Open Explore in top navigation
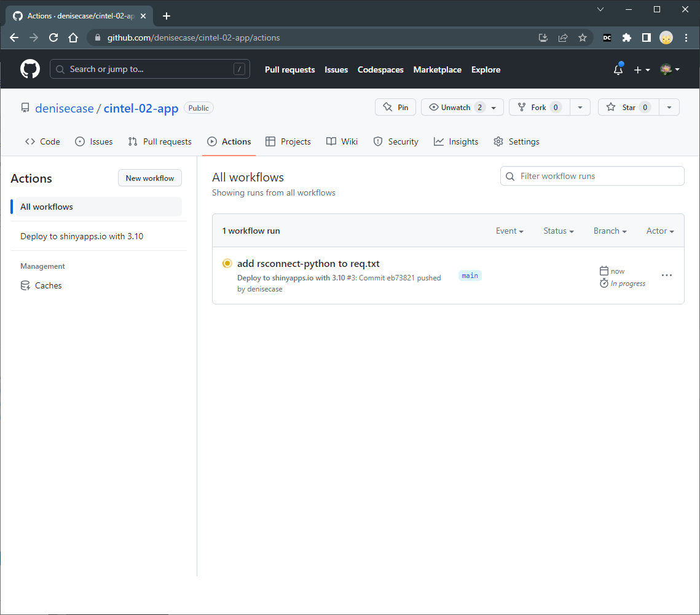 point(486,69)
